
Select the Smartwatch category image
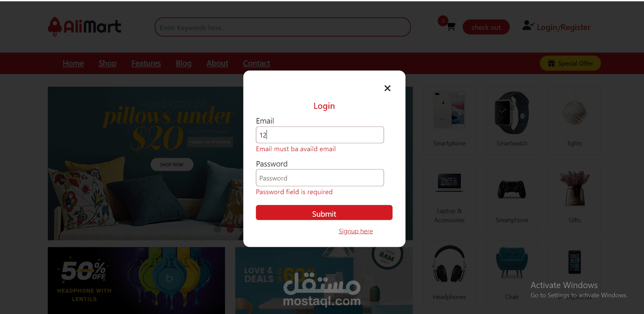pyautogui.click(x=512, y=113)
